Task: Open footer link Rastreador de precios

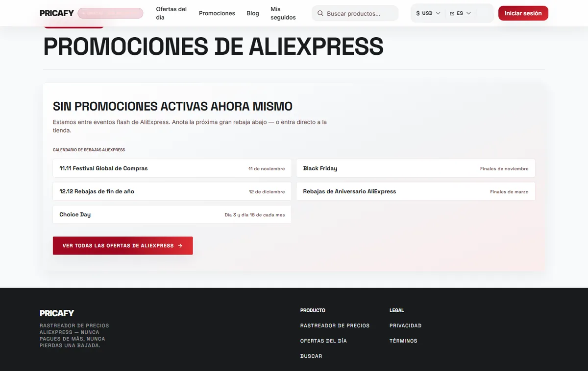Action: pos(335,325)
